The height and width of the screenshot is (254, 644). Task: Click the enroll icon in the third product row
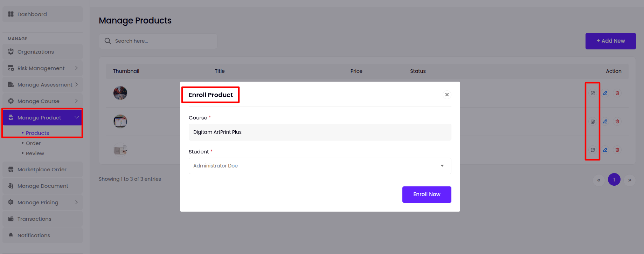593,150
